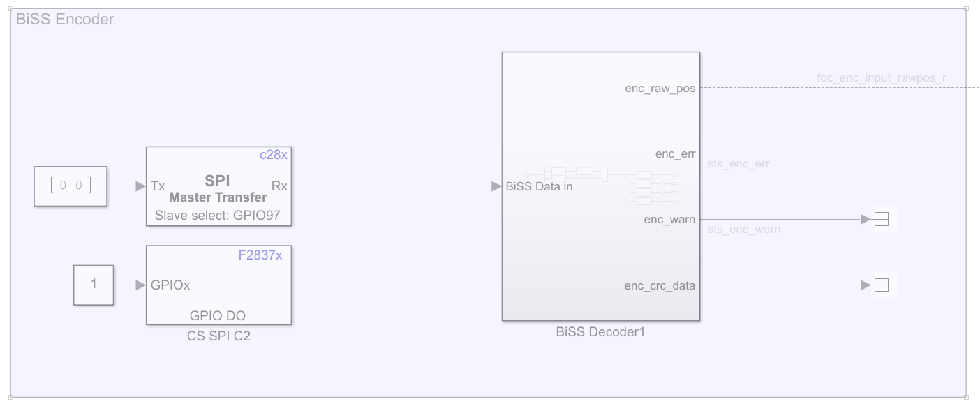
Task: Click the BiSS Decoder1 name label
Action: pos(600,332)
